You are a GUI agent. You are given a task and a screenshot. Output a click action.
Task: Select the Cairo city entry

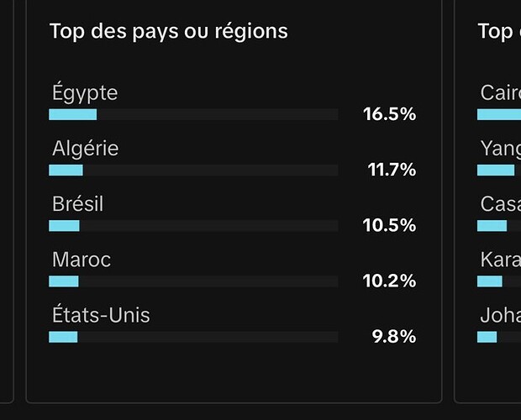point(500,92)
